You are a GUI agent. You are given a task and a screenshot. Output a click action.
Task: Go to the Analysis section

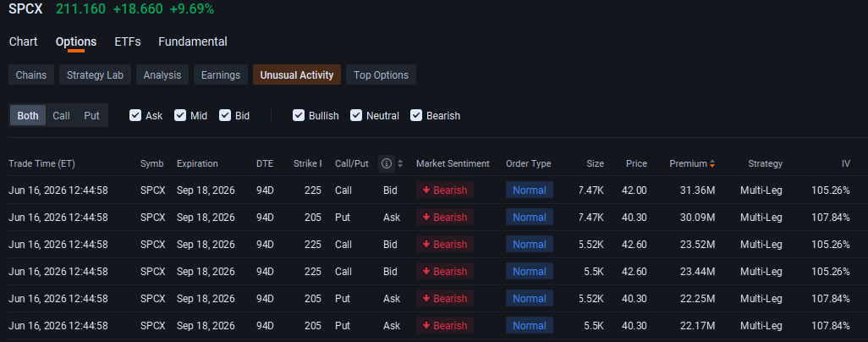pyautogui.click(x=162, y=74)
